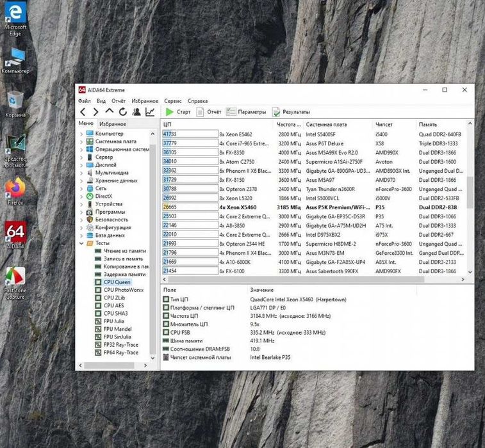Sort by Память column header

click(441, 125)
